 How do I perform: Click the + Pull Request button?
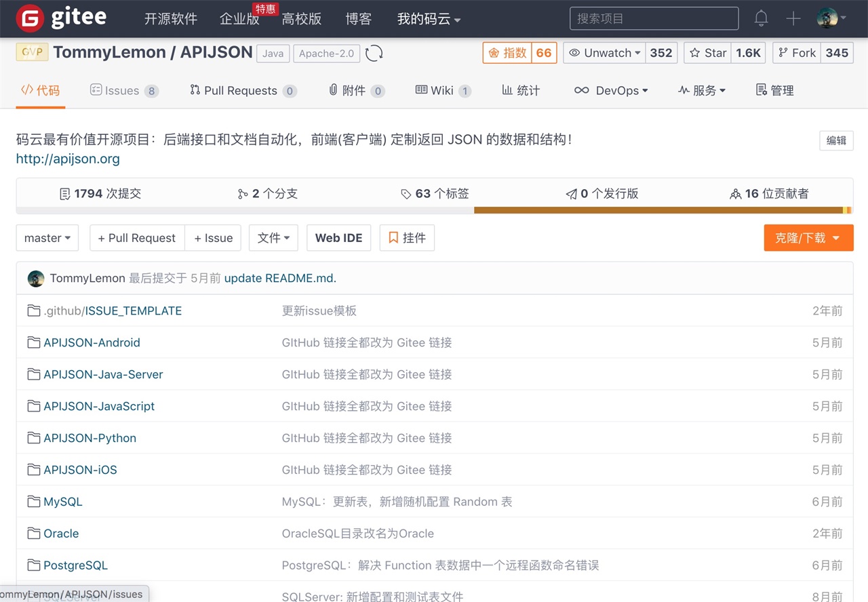[x=137, y=238]
